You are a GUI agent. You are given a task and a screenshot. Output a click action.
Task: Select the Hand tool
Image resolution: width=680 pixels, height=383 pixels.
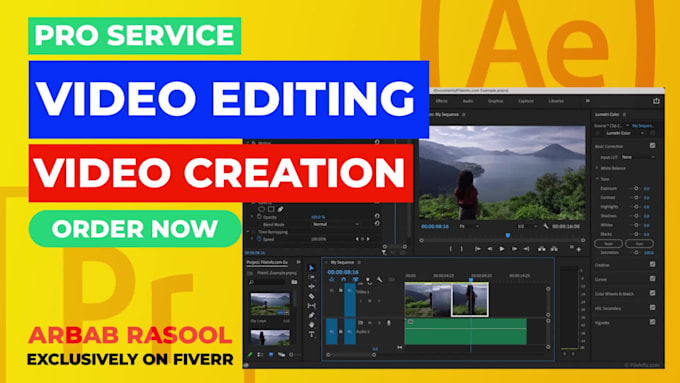coord(311,325)
